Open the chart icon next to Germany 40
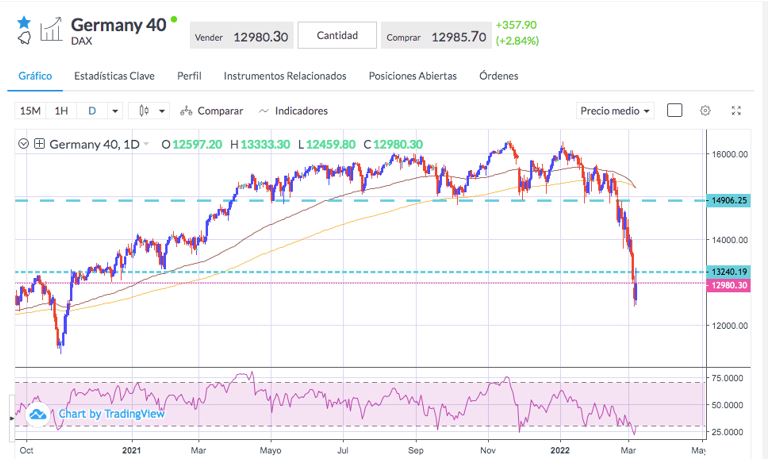 click(51, 29)
